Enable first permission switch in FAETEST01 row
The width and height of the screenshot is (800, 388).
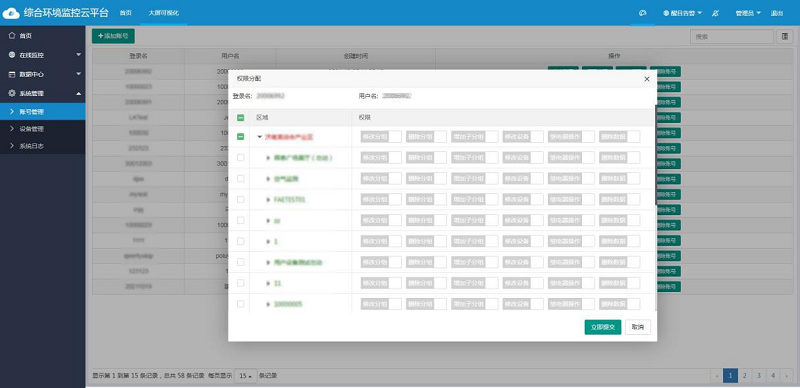[x=381, y=200]
